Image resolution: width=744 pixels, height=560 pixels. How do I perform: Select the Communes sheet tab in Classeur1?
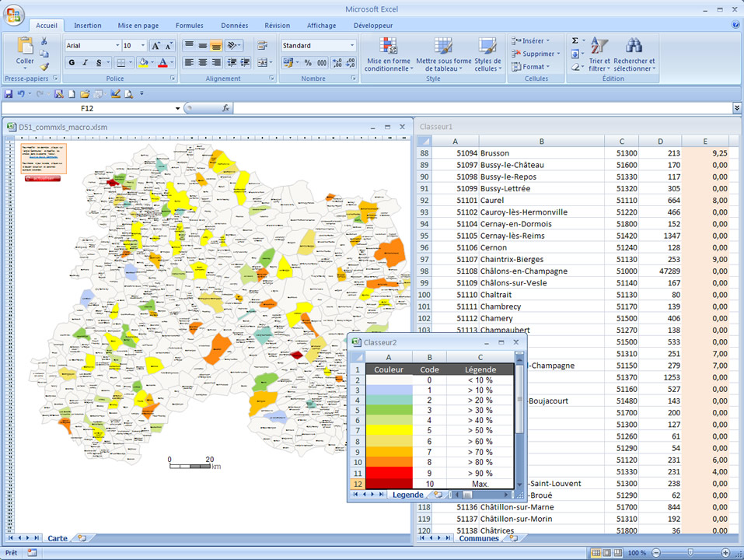tap(479, 538)
